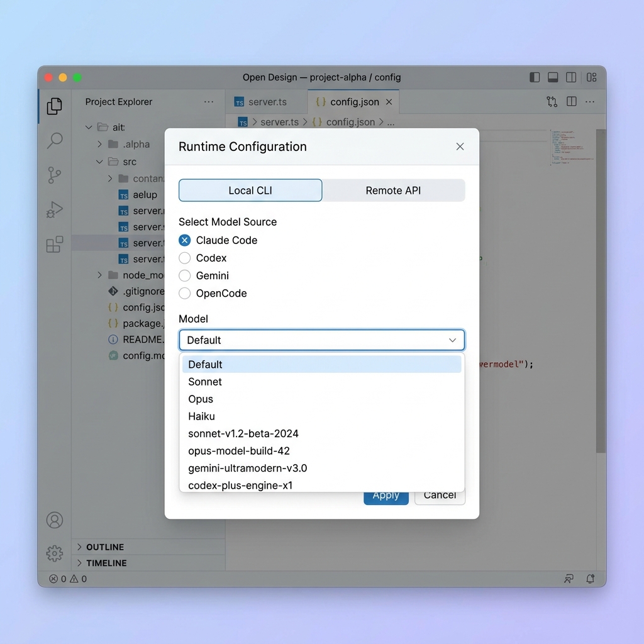This screenshot has width=644, height=644.
Task: Click the README info file in explorer
Action: (x=136, y=339)
